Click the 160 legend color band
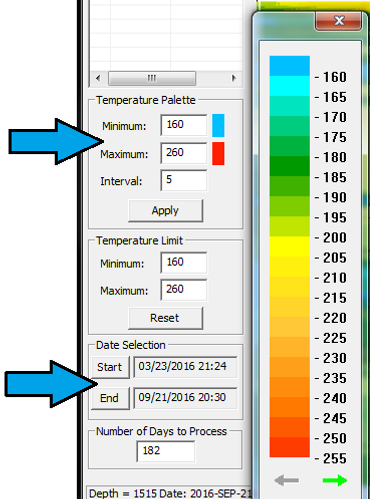 coord(289,66)
